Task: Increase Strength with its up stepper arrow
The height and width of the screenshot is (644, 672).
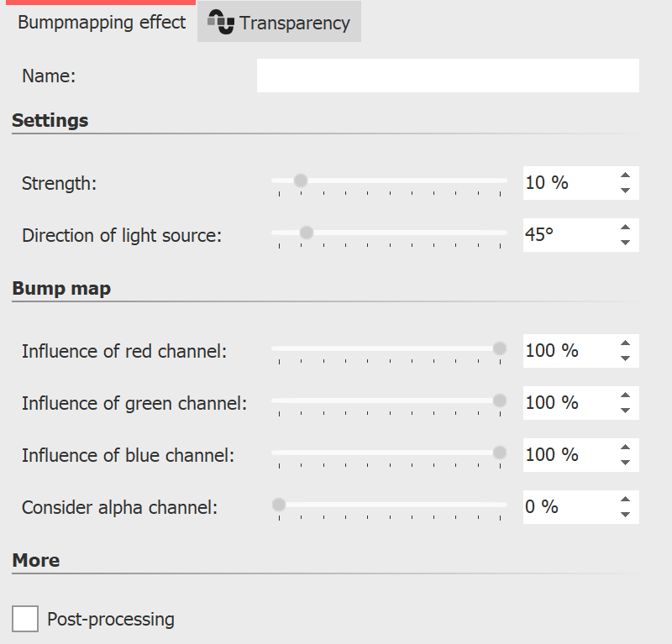Action: click(626, 175)
